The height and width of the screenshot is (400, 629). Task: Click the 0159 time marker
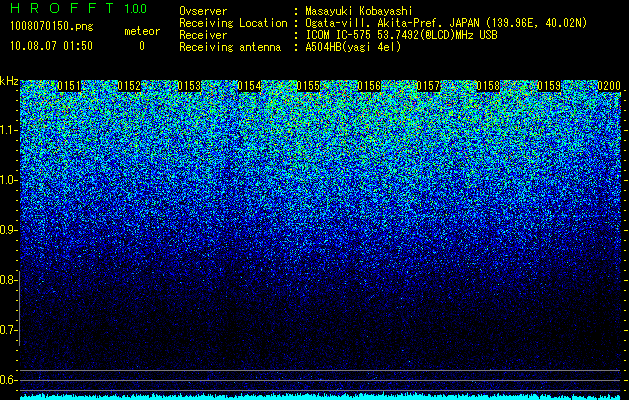click(x=549, y=86)
